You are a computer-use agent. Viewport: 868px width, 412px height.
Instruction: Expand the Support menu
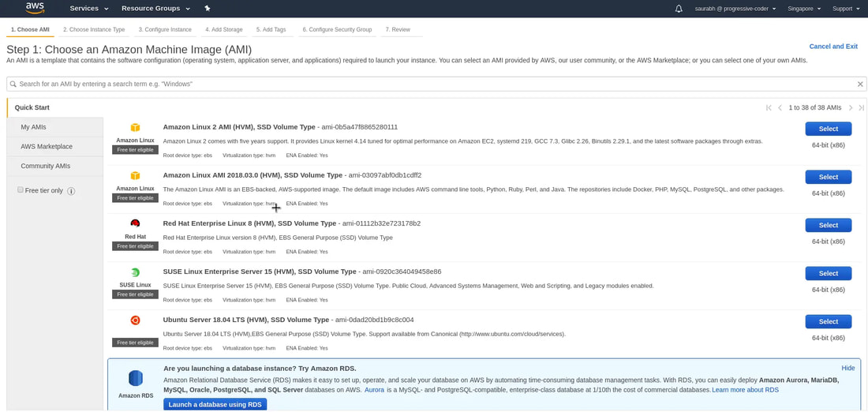point(846,9)
